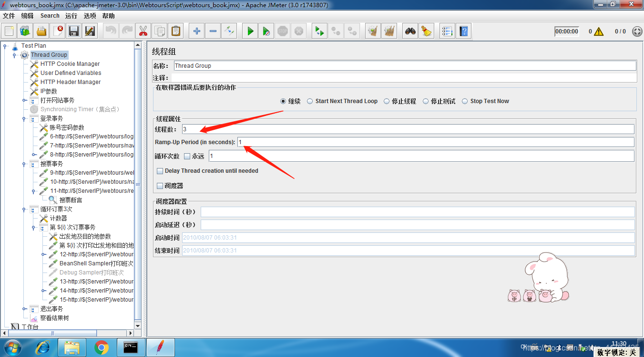
Task: Click the warning triangle error counter
Action: tap(599, 31)
